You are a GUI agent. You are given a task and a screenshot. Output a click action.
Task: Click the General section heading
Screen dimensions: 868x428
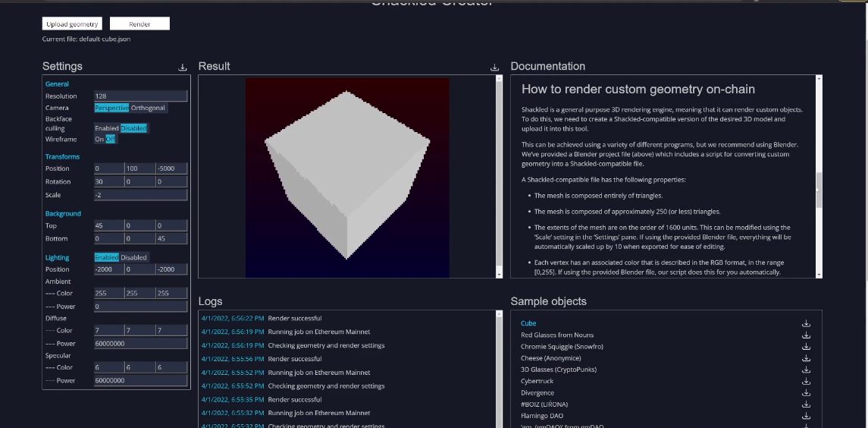pyautogui.click(x=57, y=84)
